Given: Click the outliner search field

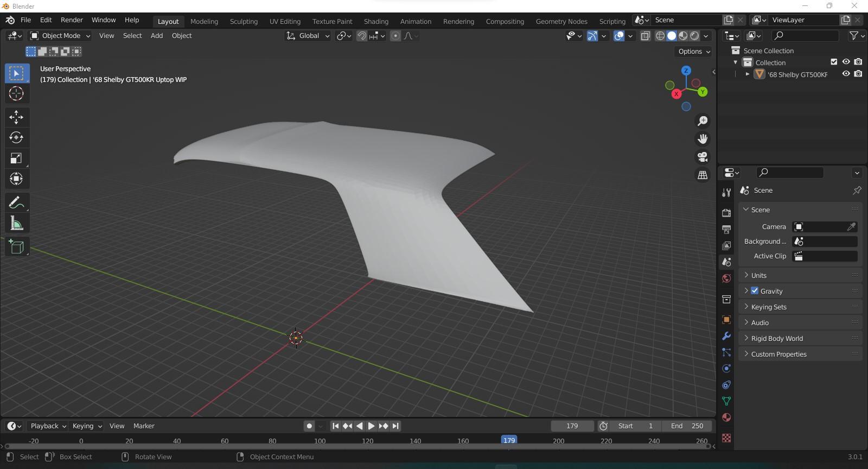Looking at the screenshot, I should 805,36.
